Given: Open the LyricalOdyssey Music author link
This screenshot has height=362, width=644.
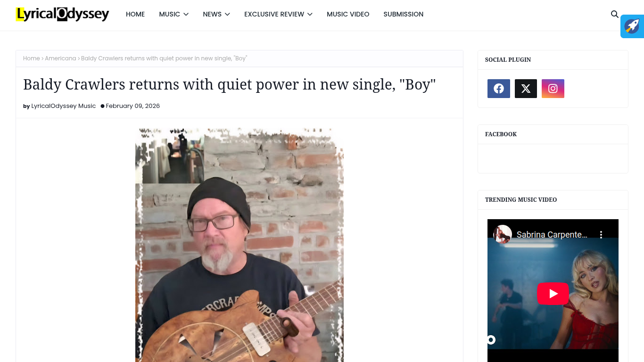Looking at the screenshot, I should click(63, 106).
